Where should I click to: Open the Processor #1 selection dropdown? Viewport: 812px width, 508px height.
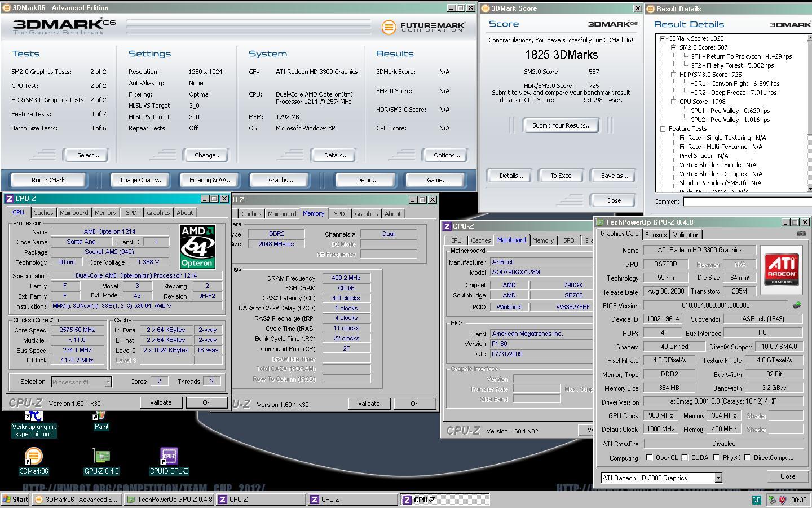(107, 382)
